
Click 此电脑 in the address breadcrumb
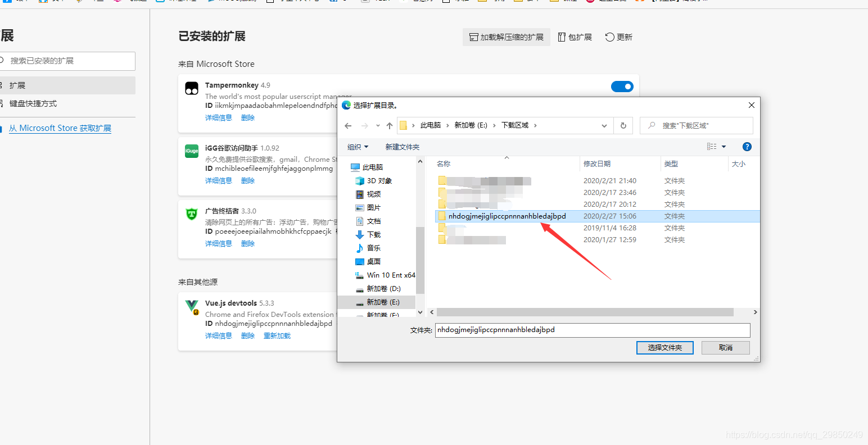click(431, 125)
